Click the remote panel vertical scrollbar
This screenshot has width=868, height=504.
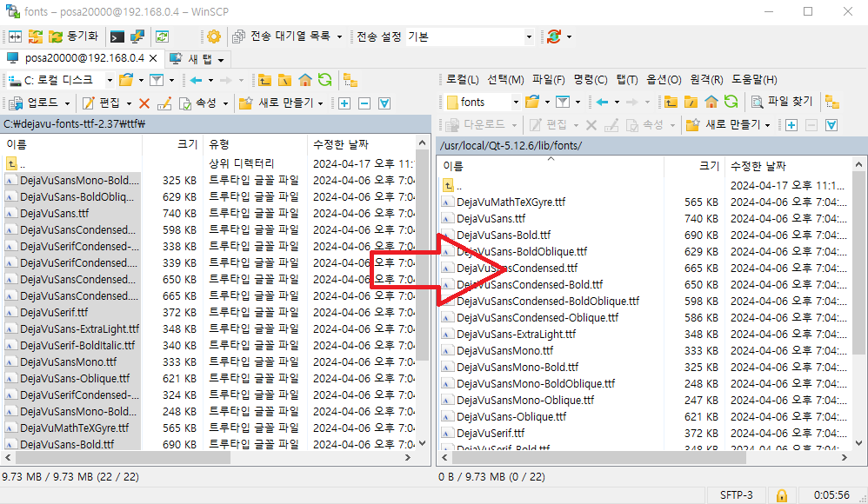point(858,262)
